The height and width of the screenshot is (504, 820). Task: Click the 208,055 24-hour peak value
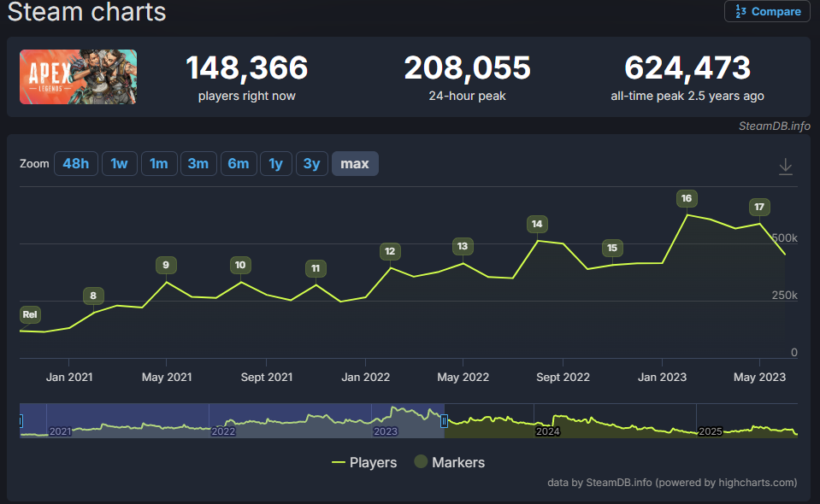[x=467, y=67]
